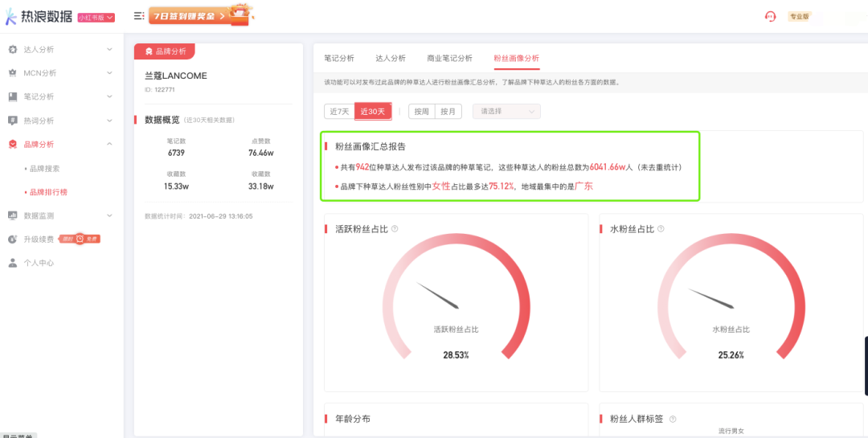Open 品牌排行榜 in the sidebar
The height and width of the screenshot is (438, 868).
(49, 192)
